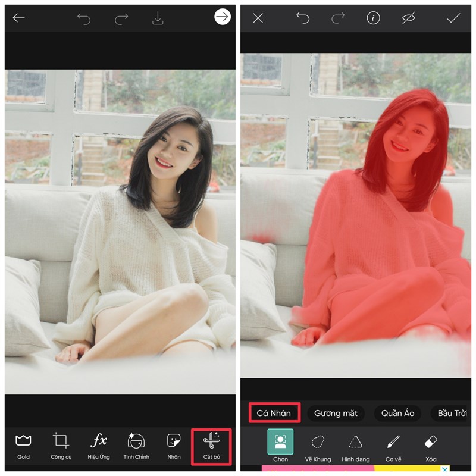Undo selection in the right cutout screen
This screenshot has width=476, height=476.
click(303, 18)
